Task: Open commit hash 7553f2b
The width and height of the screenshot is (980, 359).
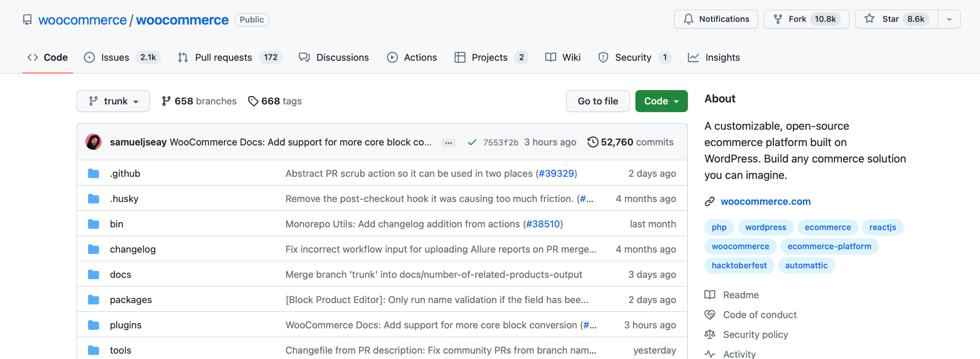Action: (x=501, y=143)
